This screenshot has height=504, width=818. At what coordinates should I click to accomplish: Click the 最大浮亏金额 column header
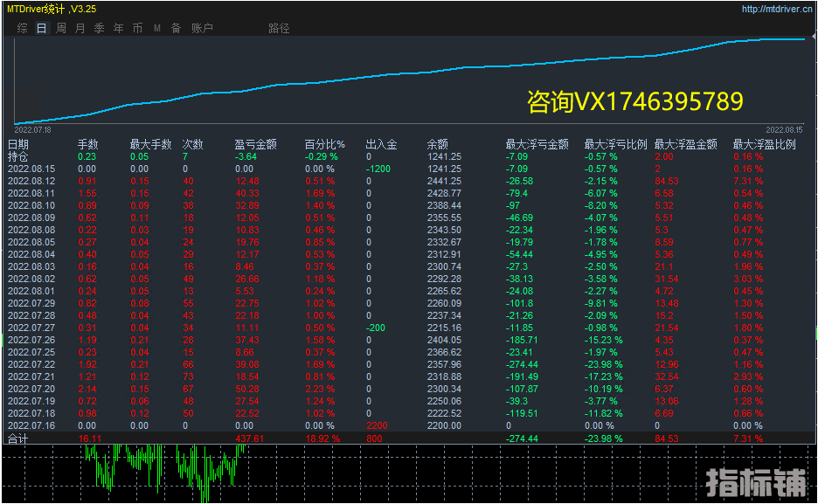537,144
